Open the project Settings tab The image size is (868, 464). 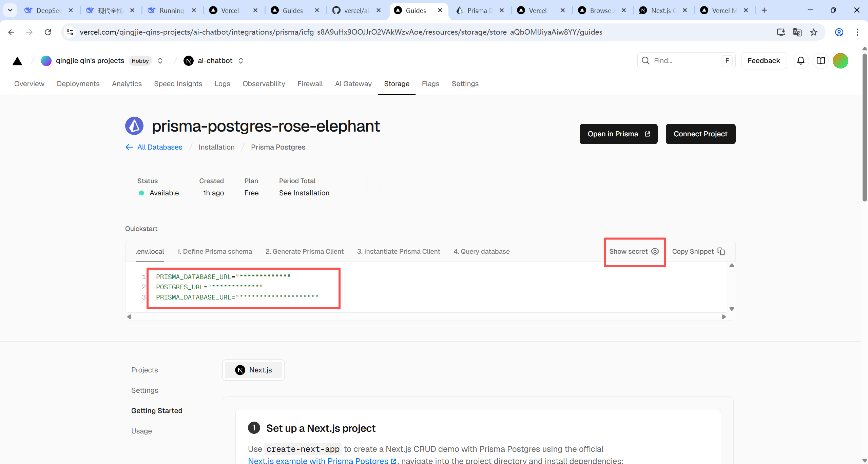coord(465,84)
